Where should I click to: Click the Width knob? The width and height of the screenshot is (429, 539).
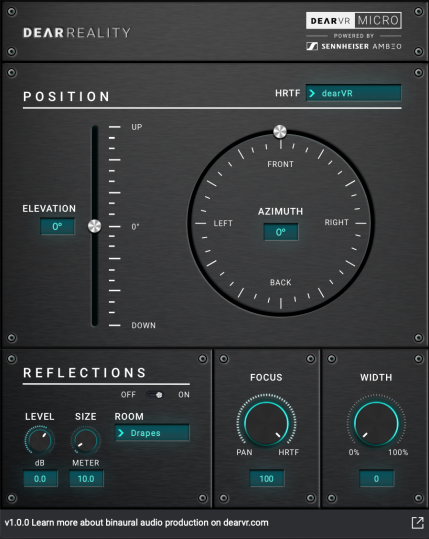click(376, 424)
